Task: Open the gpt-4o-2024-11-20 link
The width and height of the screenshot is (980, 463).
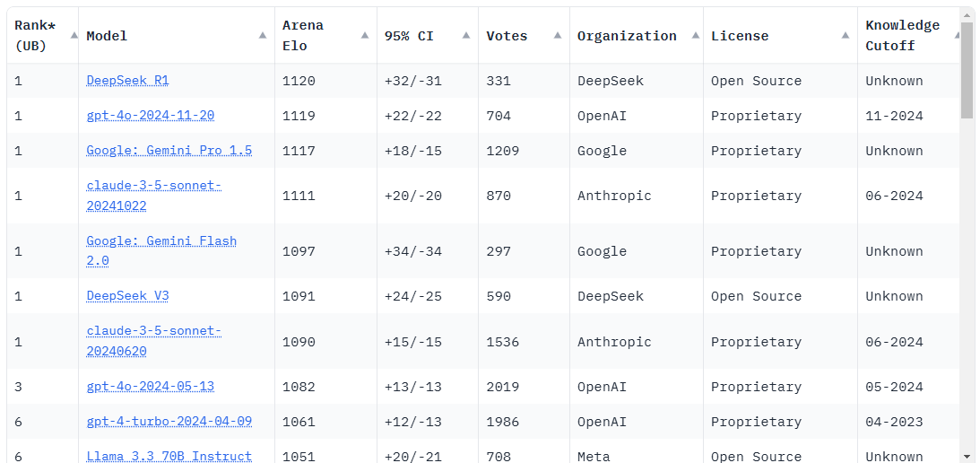Action: 150,116
